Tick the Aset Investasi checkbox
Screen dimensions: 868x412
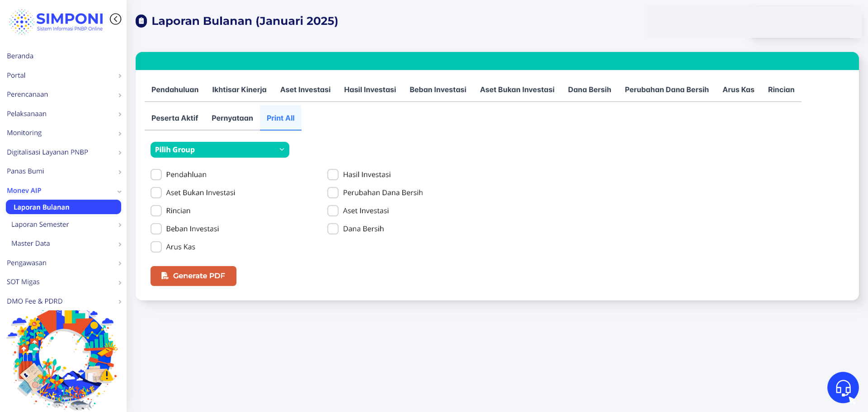333,211
